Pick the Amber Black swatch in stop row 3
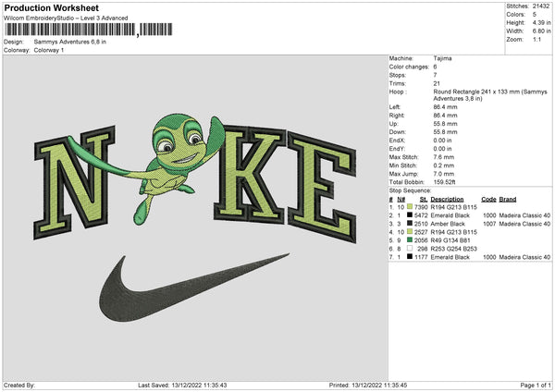The height and width of the screenshot is (392, 555). 410,224
